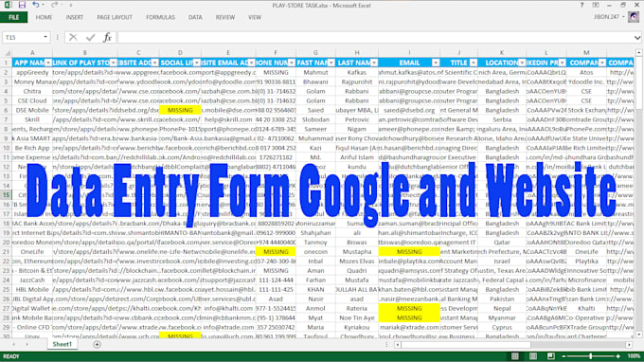Screen dimensions: 644x362
Task: Open the LINK OF PLAY STORE filter dropdown
Action: coord(113,63)
